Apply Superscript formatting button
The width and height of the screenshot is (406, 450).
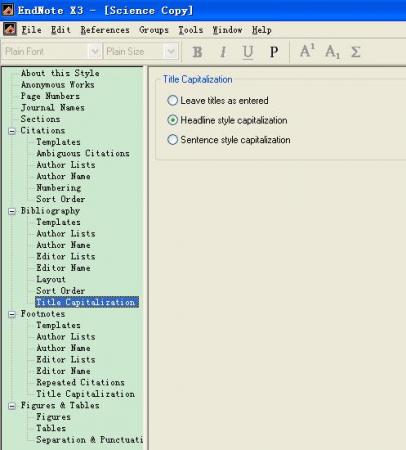(x=307, y=51)
